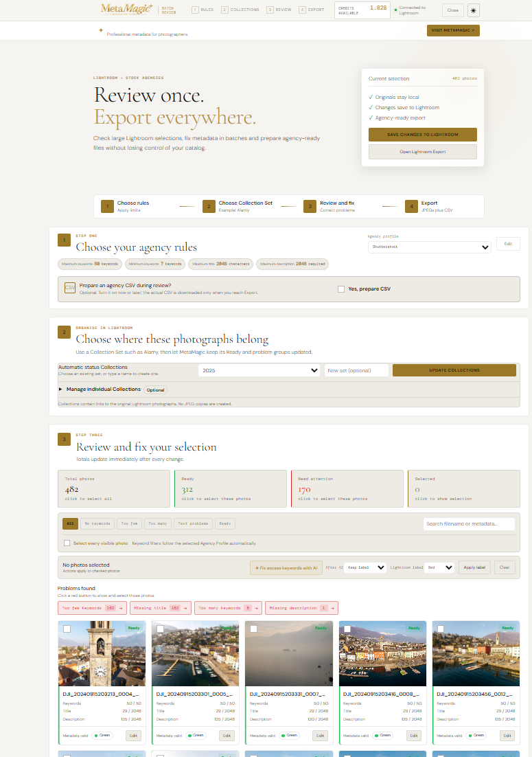This screenshot has height=757, width=532.
Task: Click the Green label badge on DJI_20240915203213_0004 card
Action: [102, 735]
